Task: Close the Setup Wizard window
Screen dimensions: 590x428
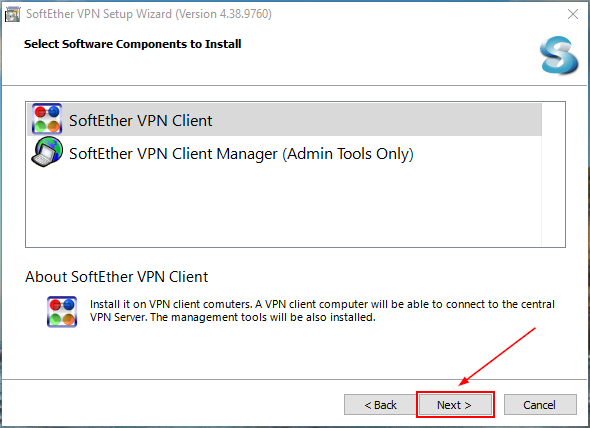Action: (573, 14)
